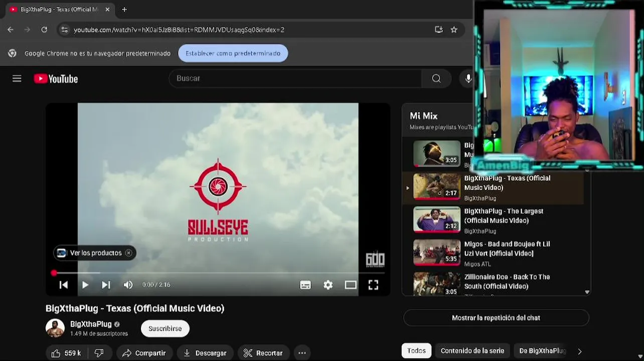
Task: Enter fullscreen mode
Action: (373, 285)
